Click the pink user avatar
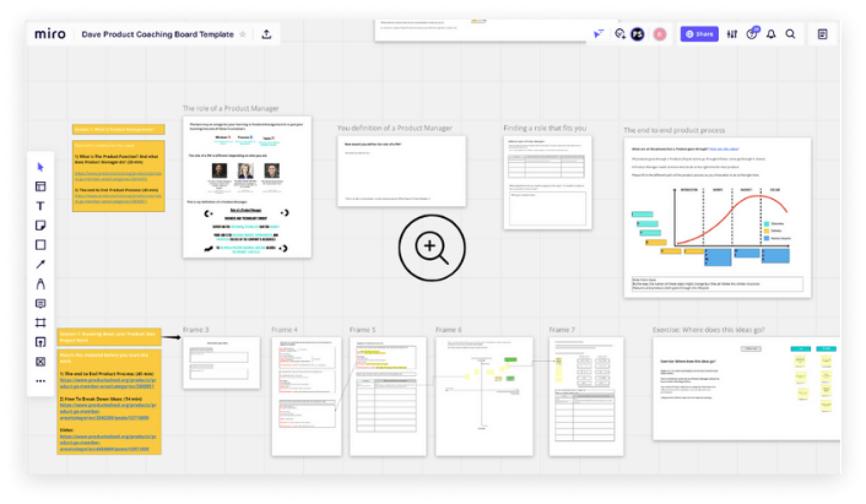The height and width of the screenshot is (504, 866). click(x=660, y=34)
